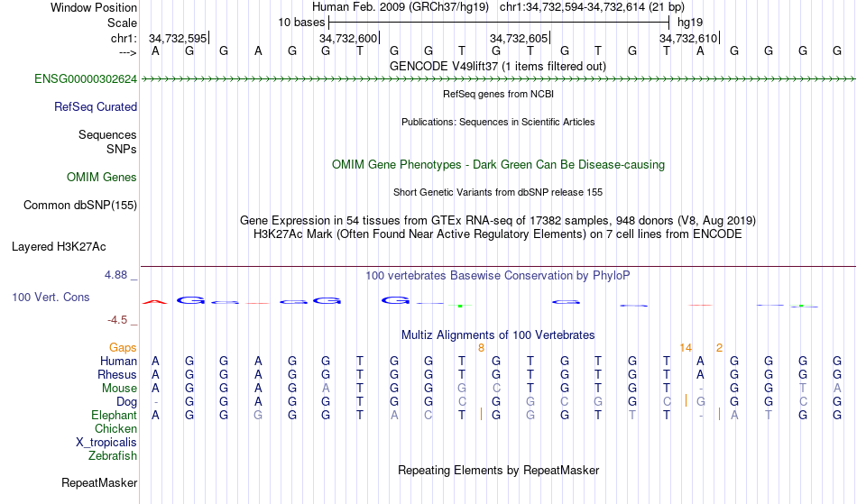Screen dimensions: 857x504
Task: Click the Gaps row label
Action: click(123, 348)
